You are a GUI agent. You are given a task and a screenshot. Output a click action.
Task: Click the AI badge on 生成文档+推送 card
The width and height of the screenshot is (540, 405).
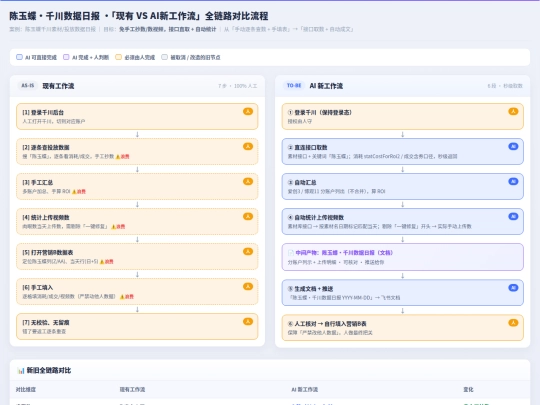point(513,288)
